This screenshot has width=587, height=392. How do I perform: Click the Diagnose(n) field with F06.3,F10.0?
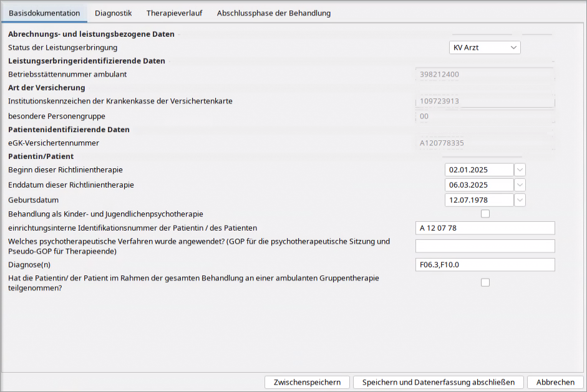coord(485,264)
